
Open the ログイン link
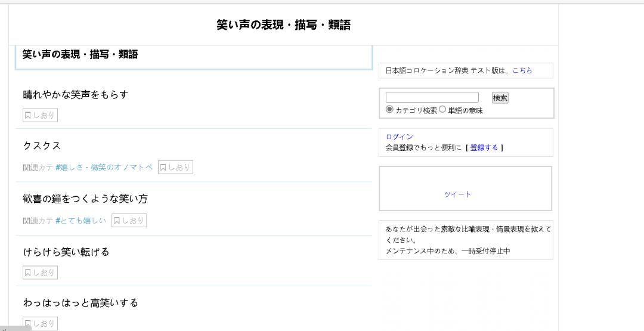pyautogui.click(x=399, y=137)
